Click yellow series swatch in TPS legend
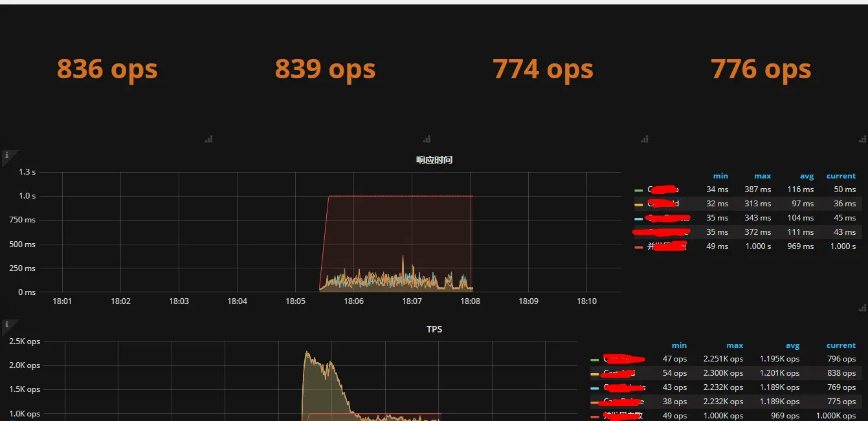 [594, 374]
